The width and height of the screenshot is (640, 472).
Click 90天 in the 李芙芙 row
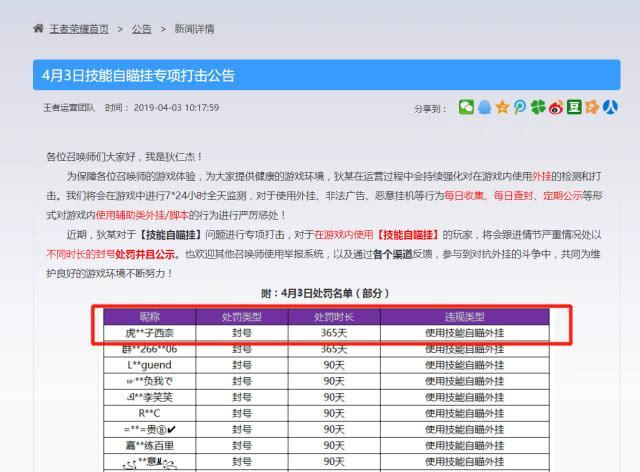[x=334, y=397]
